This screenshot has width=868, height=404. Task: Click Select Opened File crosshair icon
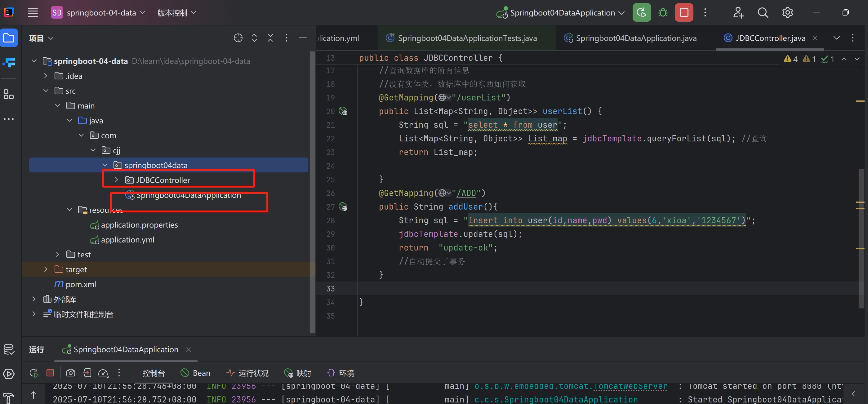tap(238, 38)
